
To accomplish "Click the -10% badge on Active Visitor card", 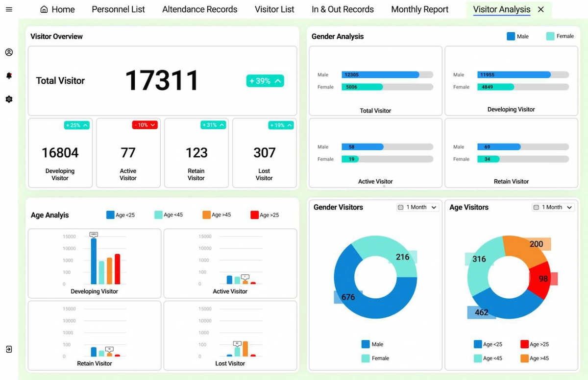I will click(144, 125).
